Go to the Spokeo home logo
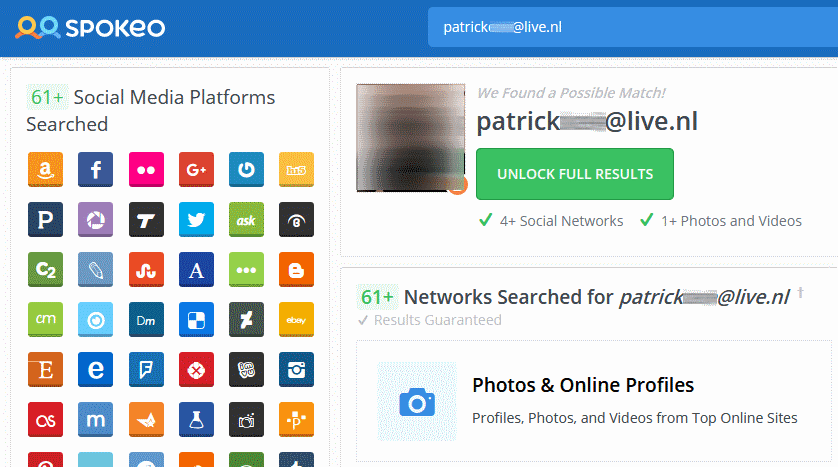Image resolution: width=838 pixels, height=467 pixels. click(90, 27)
